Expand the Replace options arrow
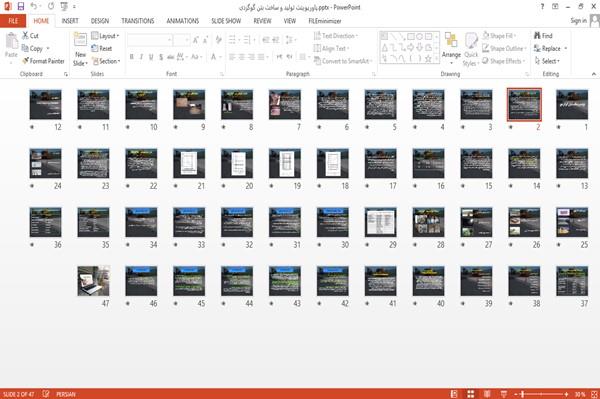This screenshot has height=399, width=600. [x=566, y=49]
